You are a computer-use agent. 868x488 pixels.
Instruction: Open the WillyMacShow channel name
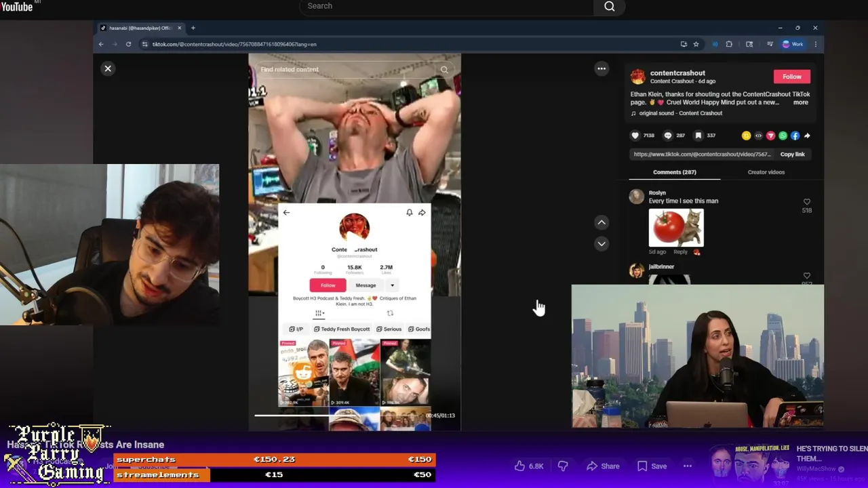[816, 469]
